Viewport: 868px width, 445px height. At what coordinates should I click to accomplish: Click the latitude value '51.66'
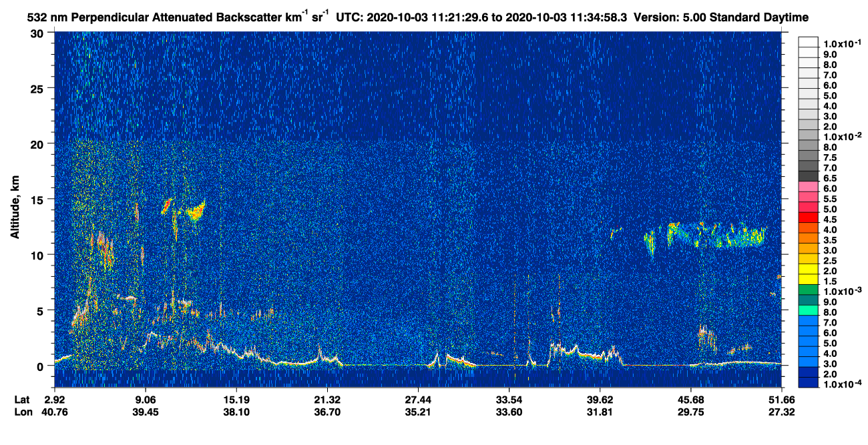[x=781, y=399]
